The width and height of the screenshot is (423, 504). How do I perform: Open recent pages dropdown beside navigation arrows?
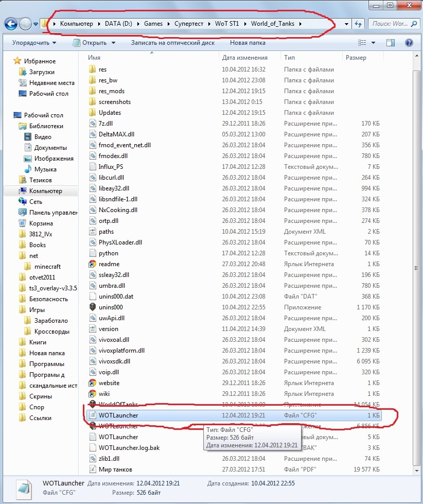[36, 24]
